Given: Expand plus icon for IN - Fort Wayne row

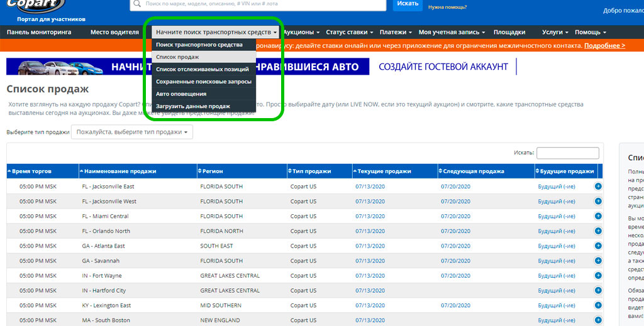Looking at the screenshot, I should coord(598,276).
